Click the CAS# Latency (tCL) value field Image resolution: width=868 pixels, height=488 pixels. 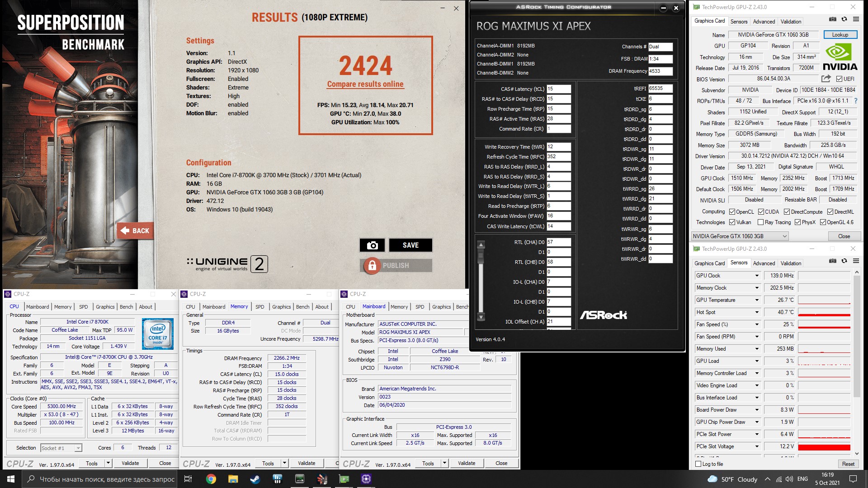[x=559, y=89]
